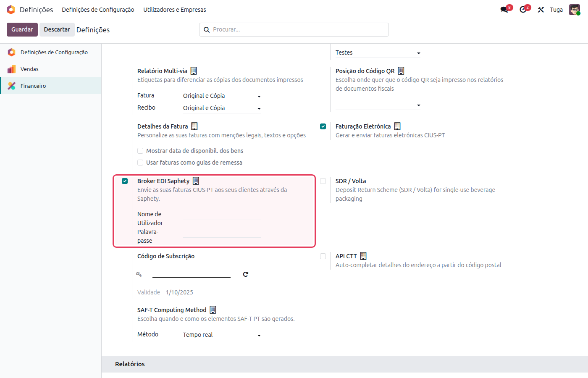Click the Código de Subscrição input field

coord(192,273)
